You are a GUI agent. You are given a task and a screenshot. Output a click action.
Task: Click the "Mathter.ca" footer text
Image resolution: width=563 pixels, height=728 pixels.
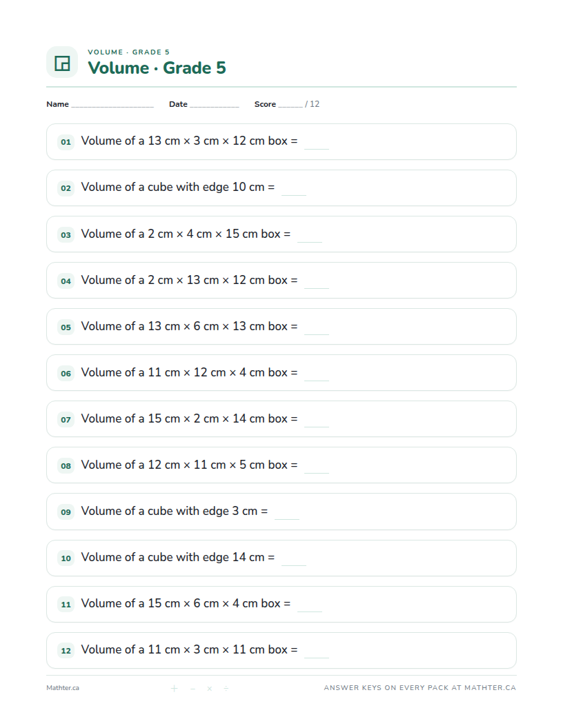[63, 688]
